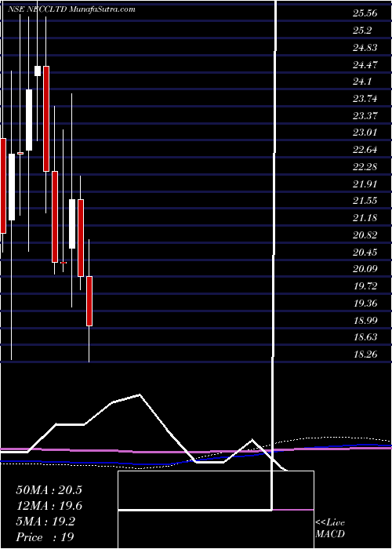Click the 23.01 price axis label

[365, 133]
